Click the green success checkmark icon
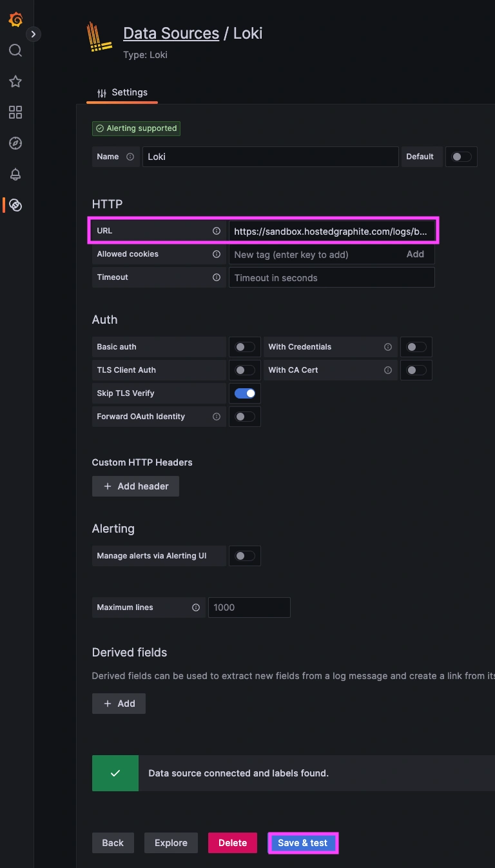495x868 pixels. [115, 773]
